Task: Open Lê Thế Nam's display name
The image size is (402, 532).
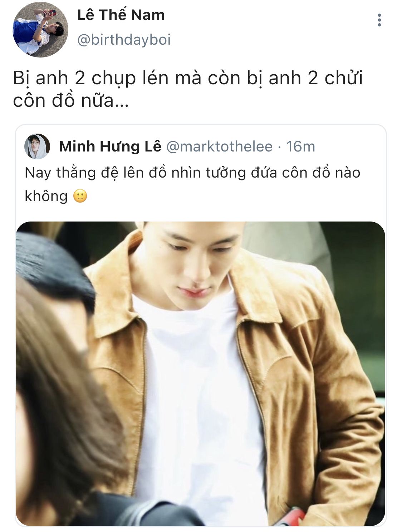Action: [x=121, y=15]
